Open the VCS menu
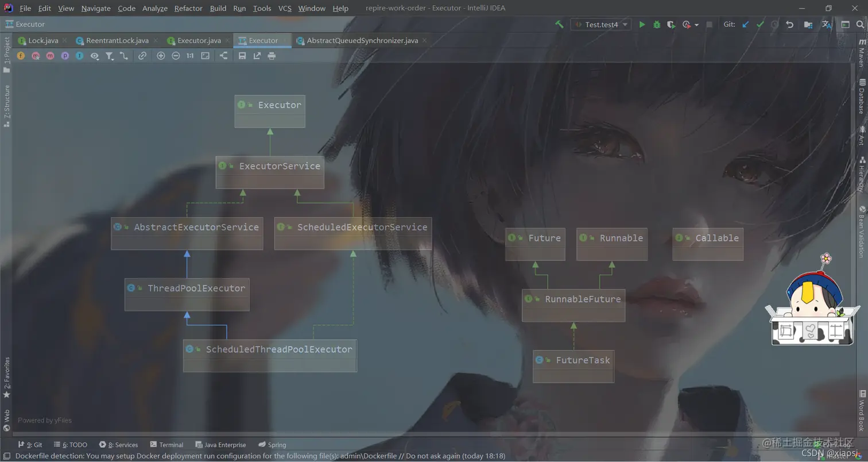This screenshot has height=462, width=868. pos(285,8)
